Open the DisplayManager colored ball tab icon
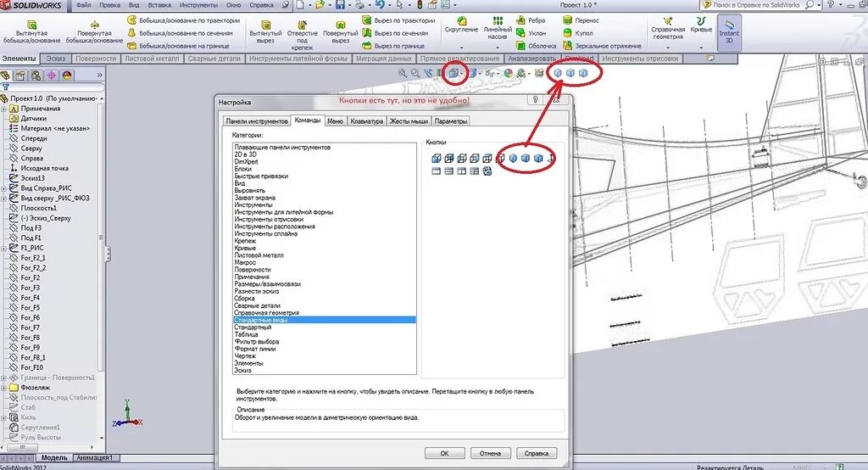Screen dimensions: 868x470 [67, 76]
